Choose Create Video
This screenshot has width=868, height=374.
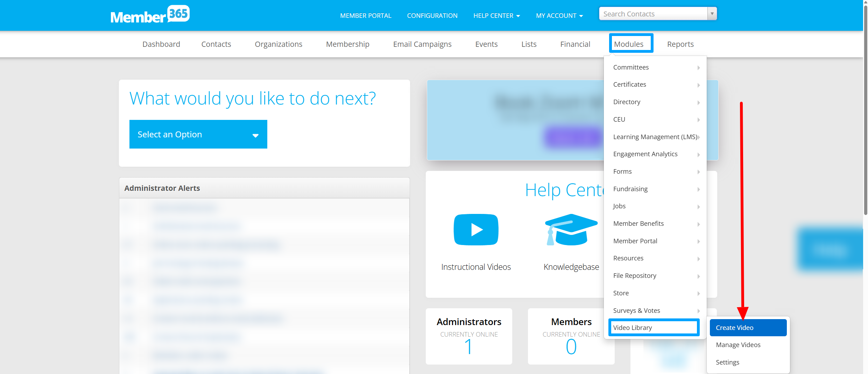748,328
